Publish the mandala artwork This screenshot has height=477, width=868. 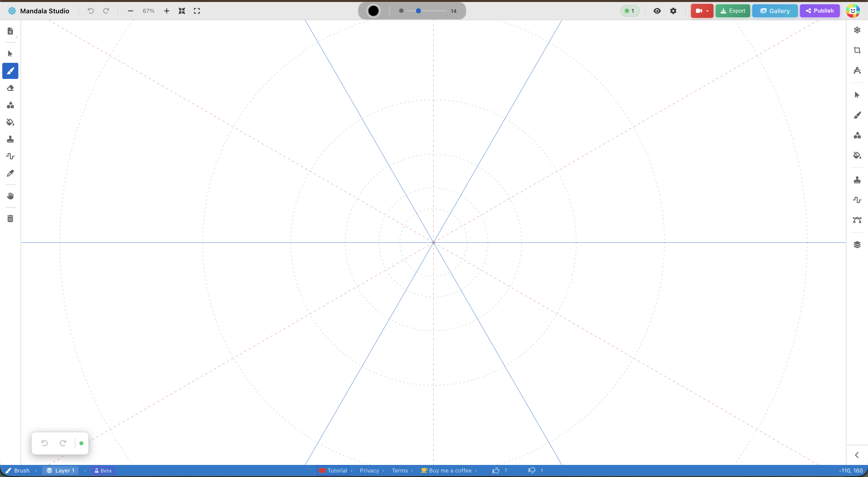coord(820,11)
